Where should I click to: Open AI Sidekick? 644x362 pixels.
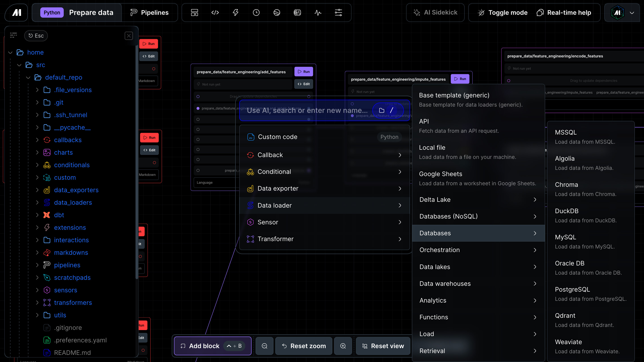click(x=436, y=13)
